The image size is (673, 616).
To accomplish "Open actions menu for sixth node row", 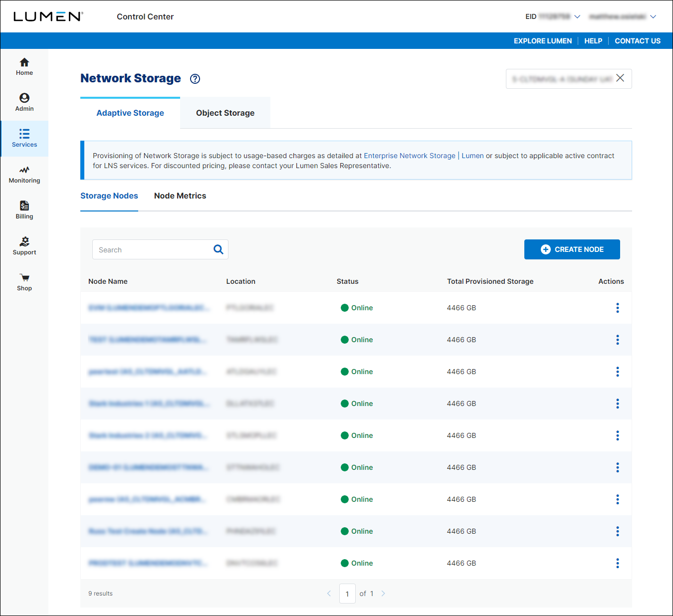I will (x=618, y=467).
